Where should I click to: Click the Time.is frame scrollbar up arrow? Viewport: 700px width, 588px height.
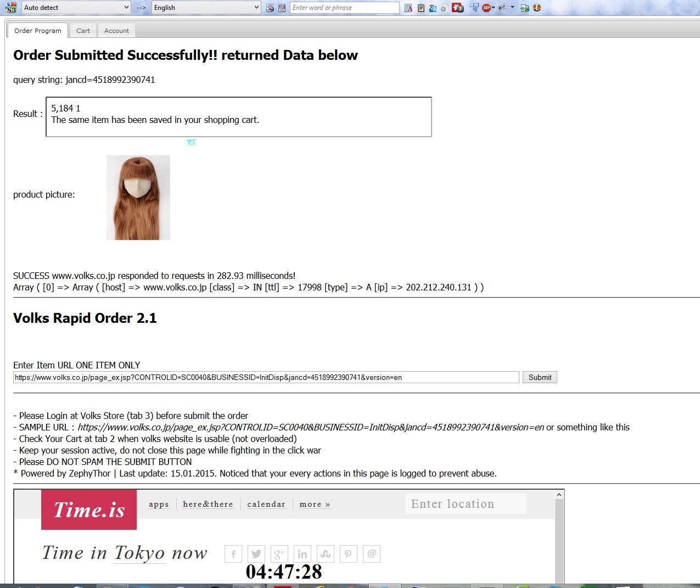pyautogui.click(x=559, y=495)
